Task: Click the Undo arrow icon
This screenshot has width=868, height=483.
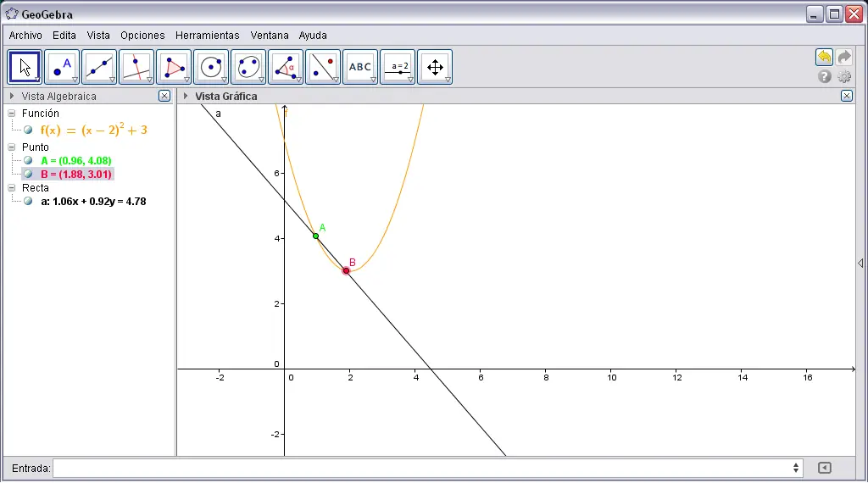Action: coord(824,57)
